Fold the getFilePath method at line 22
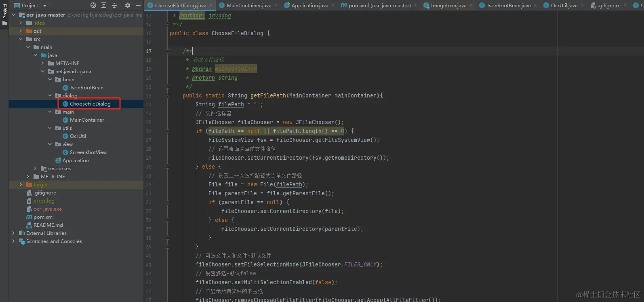This screenshot has width=644, height=302. 167,96
